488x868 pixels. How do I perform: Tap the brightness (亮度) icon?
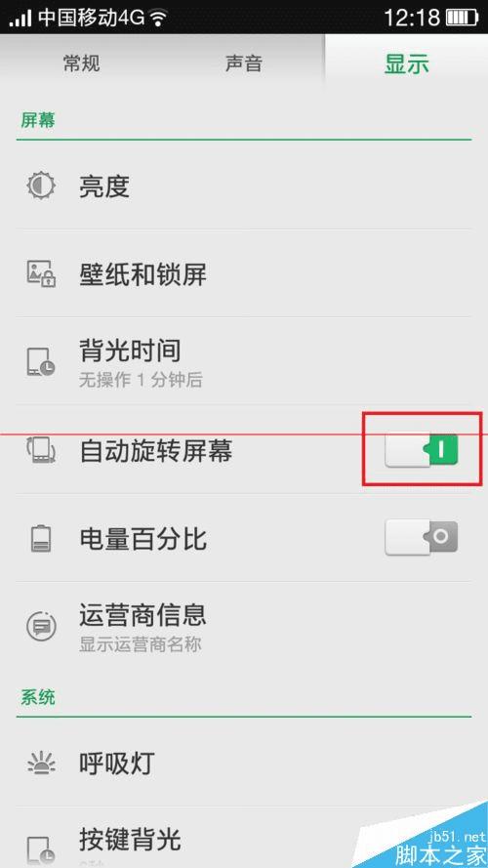click(x=42, y=186)
